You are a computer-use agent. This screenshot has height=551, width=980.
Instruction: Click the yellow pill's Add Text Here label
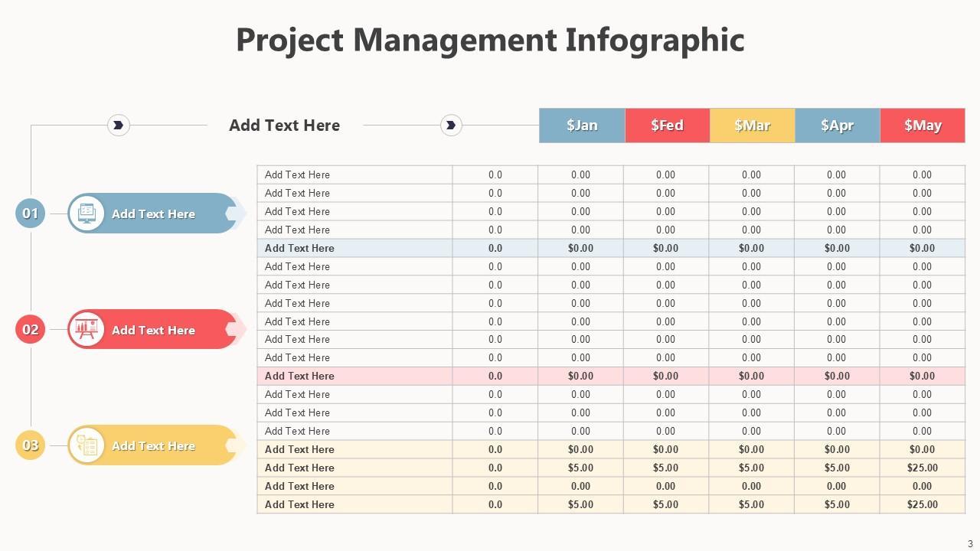(x=153, y=446)
